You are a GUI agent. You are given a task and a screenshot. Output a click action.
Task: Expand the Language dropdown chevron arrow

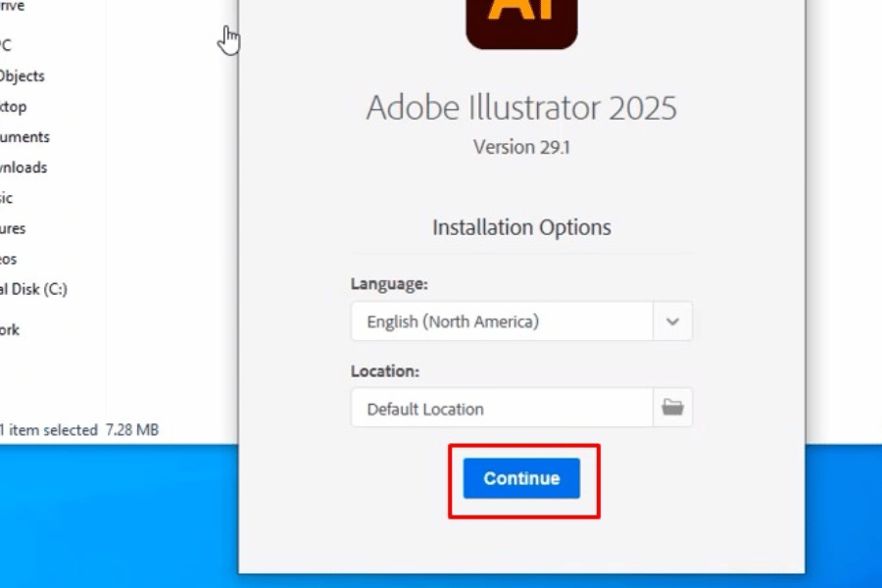pyautogui.click(x=672, y=321)
